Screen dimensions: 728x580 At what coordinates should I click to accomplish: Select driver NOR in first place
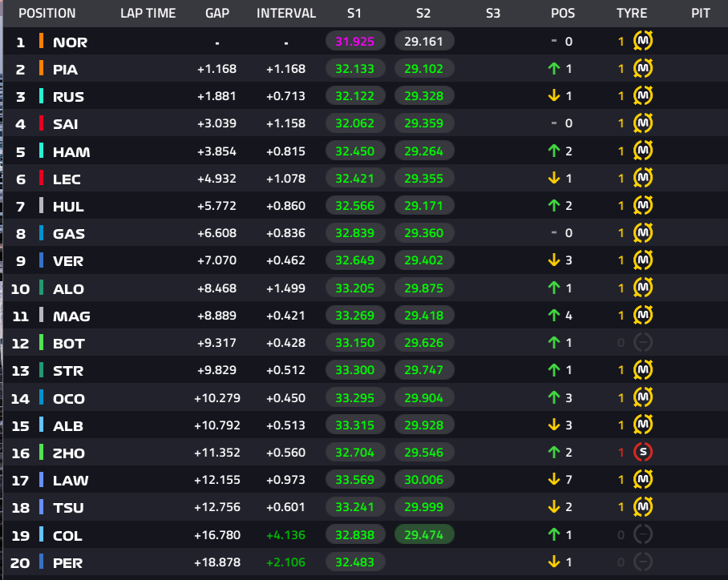pos(70,42)
